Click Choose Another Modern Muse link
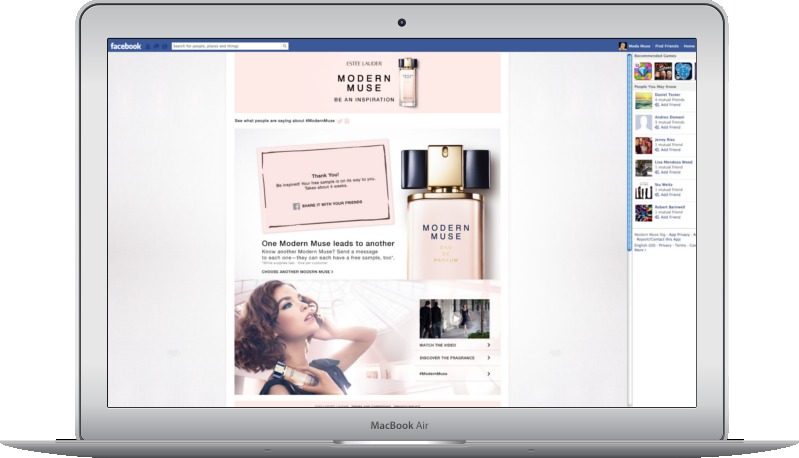This screenshot has height=458, width=799. pyautogui.click(x=298, y=272)
